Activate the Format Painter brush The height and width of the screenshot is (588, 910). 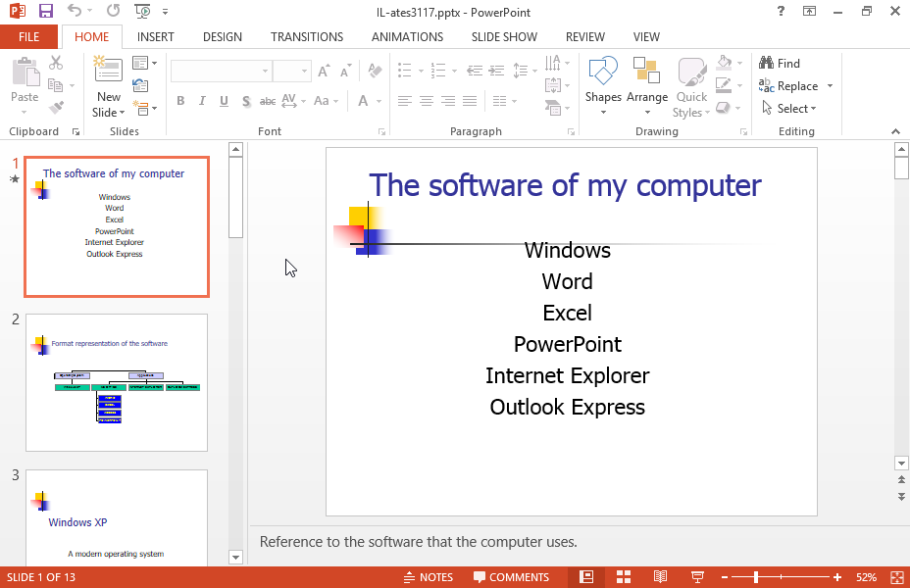pyautogui.click(x=56, y=107)
